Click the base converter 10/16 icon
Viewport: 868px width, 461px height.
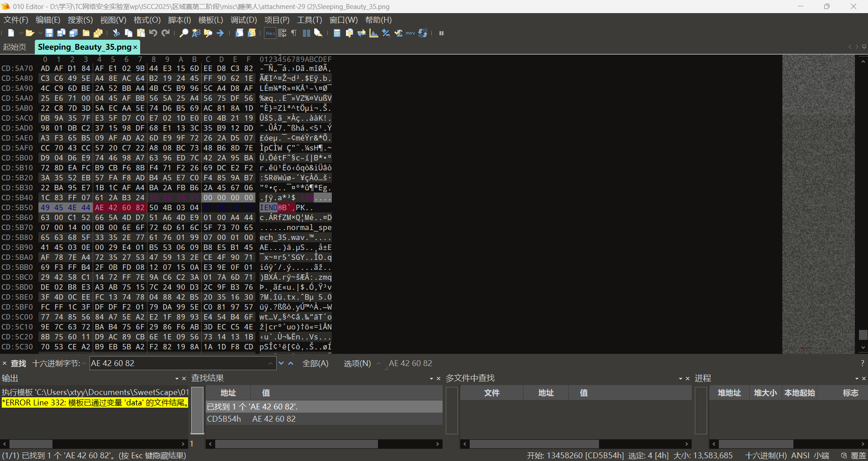click(x=423, y=33)
